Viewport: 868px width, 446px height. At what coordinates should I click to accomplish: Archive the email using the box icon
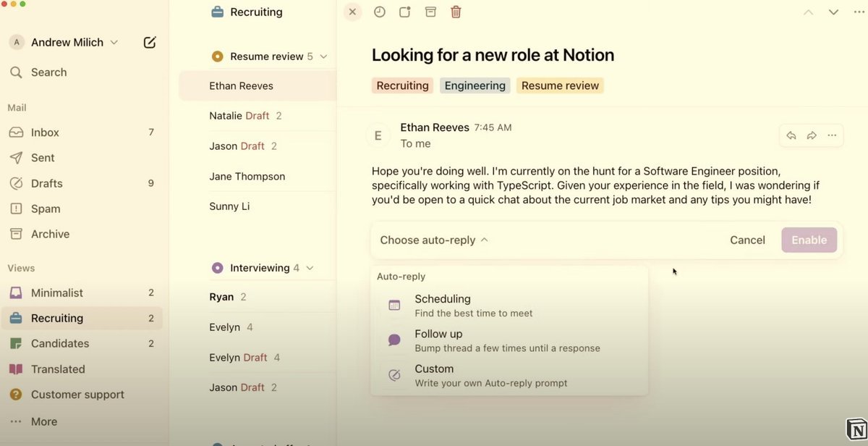[430, 12]
